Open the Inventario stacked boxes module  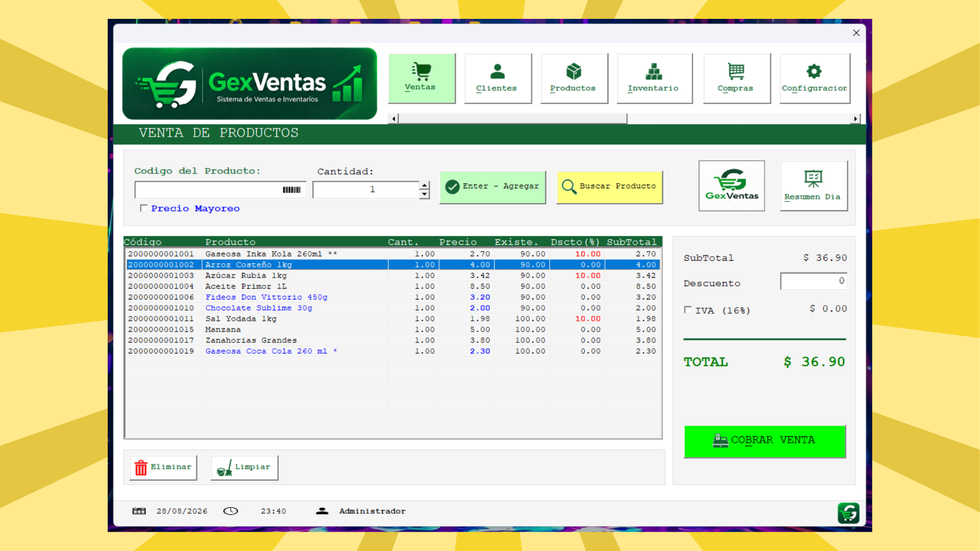click(654, 78)
